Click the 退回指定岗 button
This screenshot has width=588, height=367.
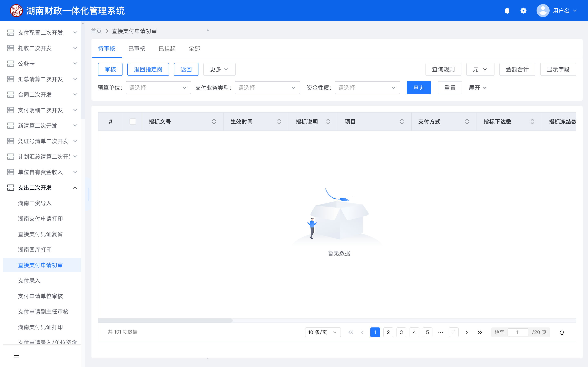[x=148, y=69]
